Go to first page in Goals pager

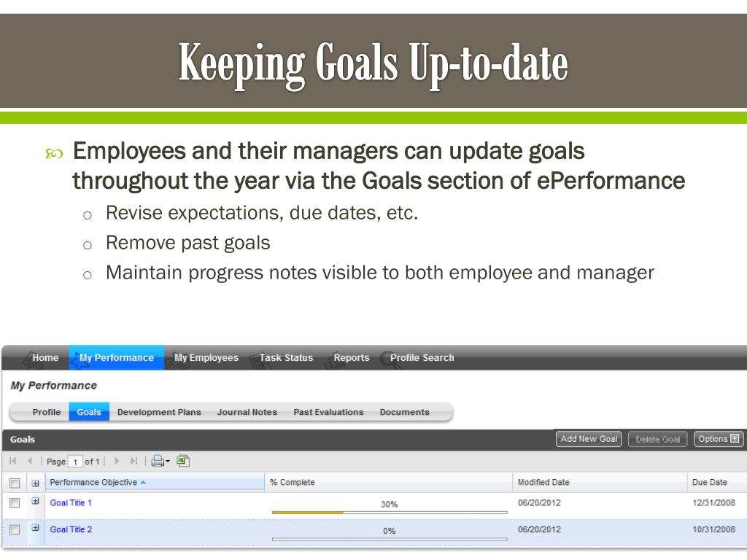13,461
